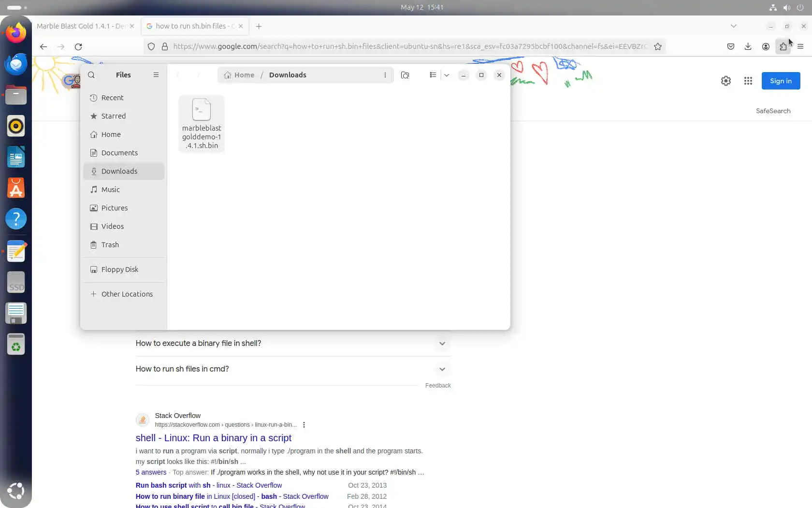Open Firefox Downloads panel
812x508 pixels.
click(748, 46)
